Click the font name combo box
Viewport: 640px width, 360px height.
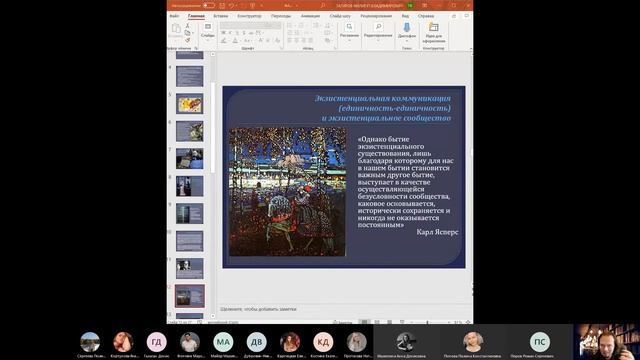tap(246, 26)
